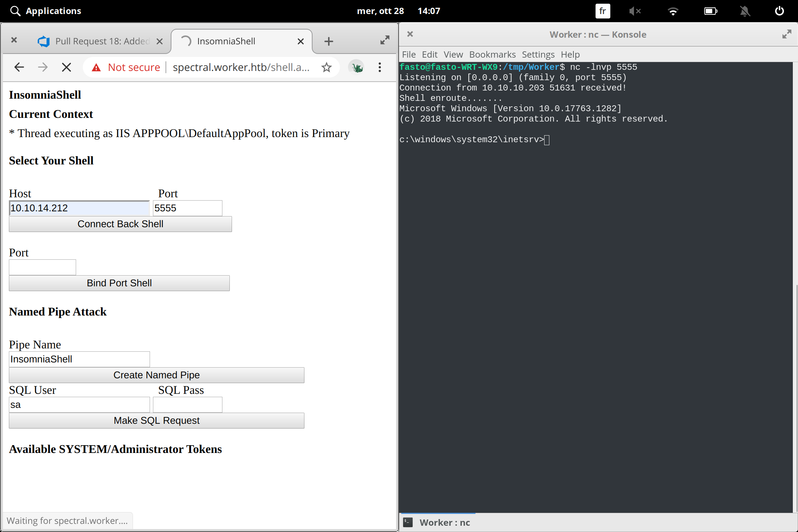
Task: Click Create Named Pipe button
Action: click(x=156, y=375)
